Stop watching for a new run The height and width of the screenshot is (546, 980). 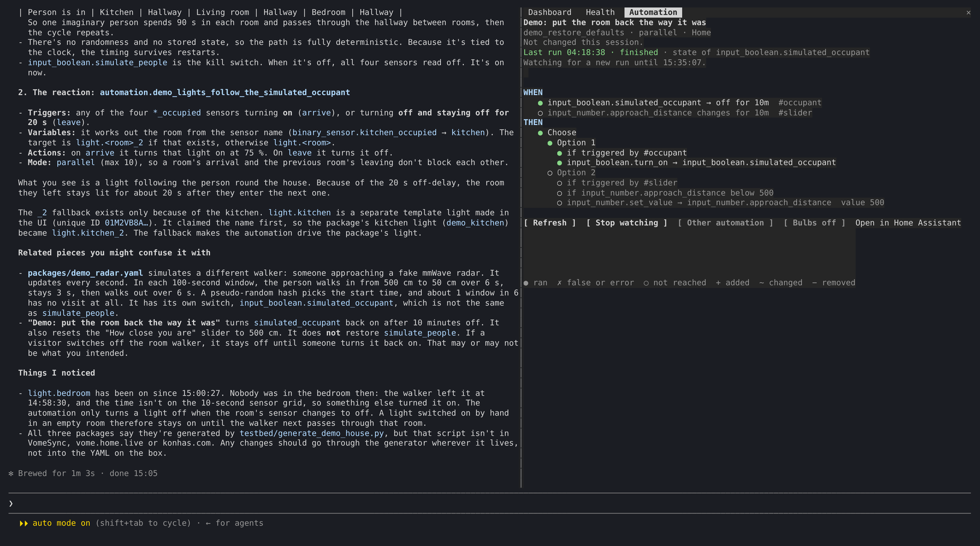tap(627, 223)
